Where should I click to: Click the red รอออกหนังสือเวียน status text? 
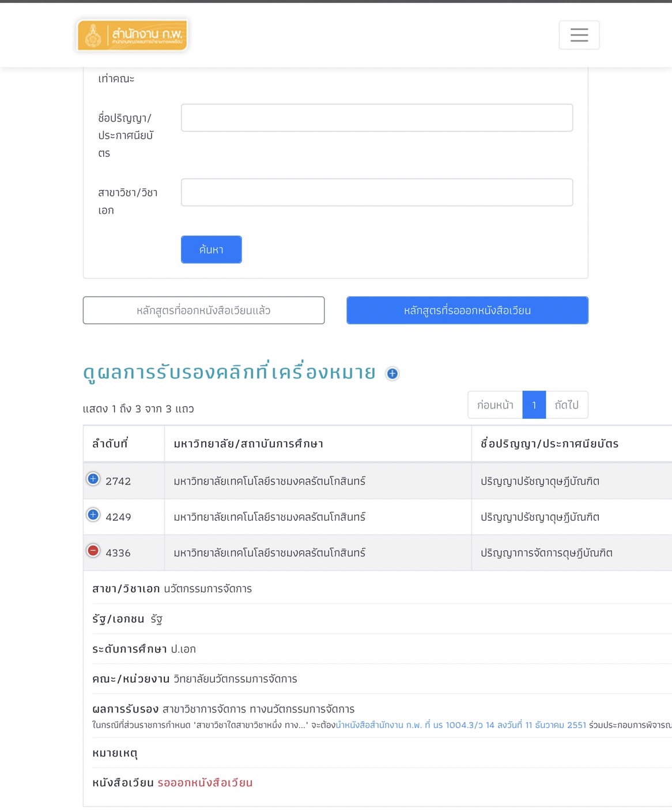pos(205,783)
